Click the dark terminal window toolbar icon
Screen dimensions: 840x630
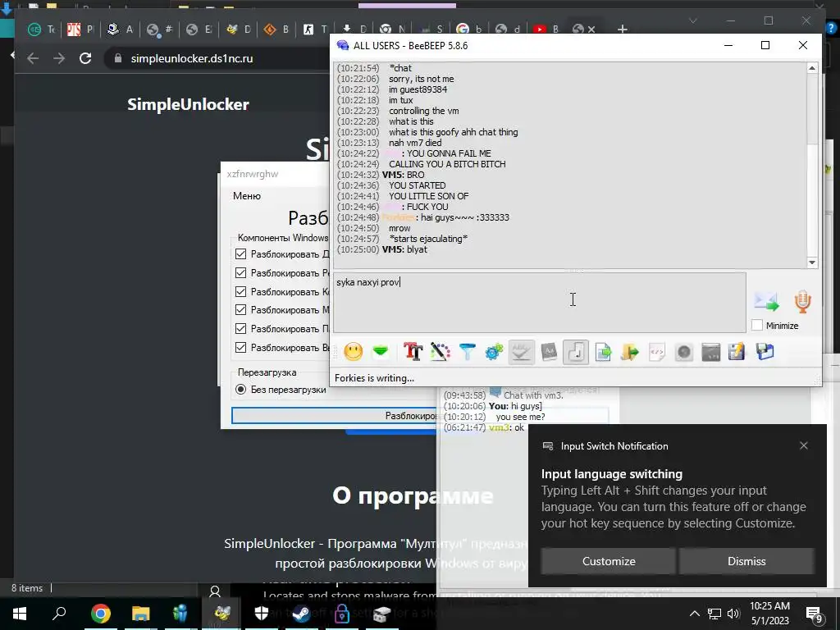click(x=711, y=352)
